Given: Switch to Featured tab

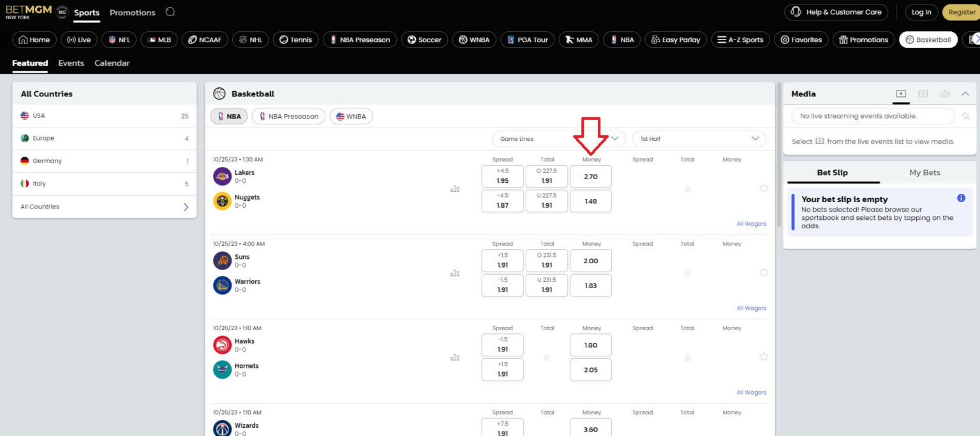Looking at the screenshot, I should click(x=30, y=63).
